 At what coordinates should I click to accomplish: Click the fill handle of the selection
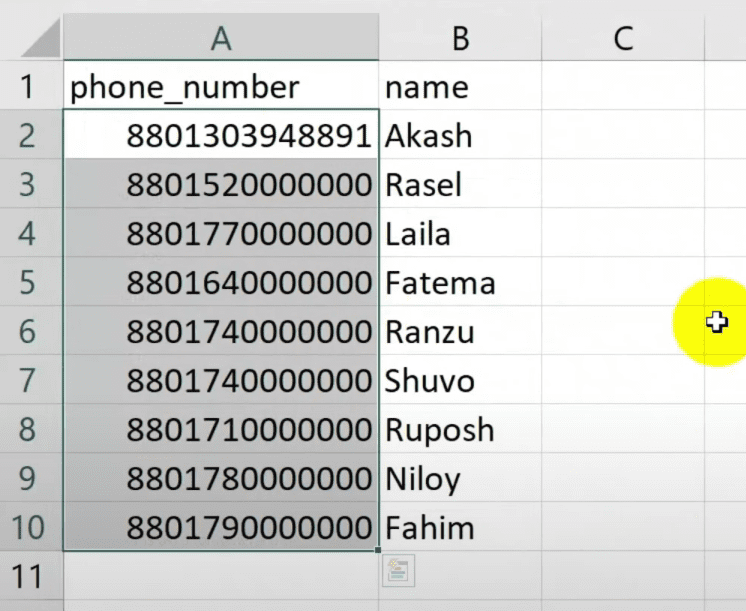coord(379,550)
